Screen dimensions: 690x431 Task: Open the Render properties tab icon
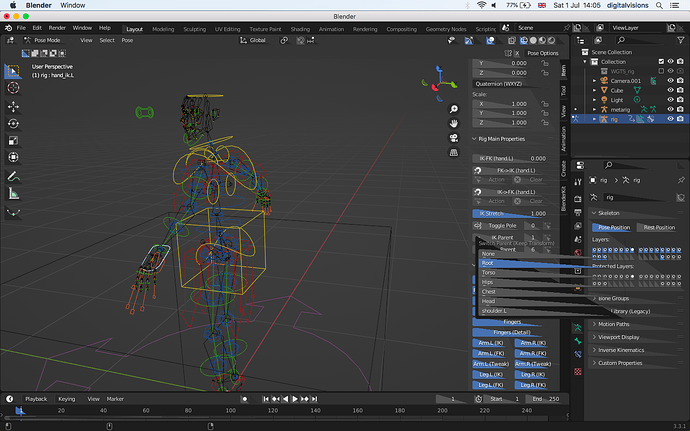tap(578, 199)
